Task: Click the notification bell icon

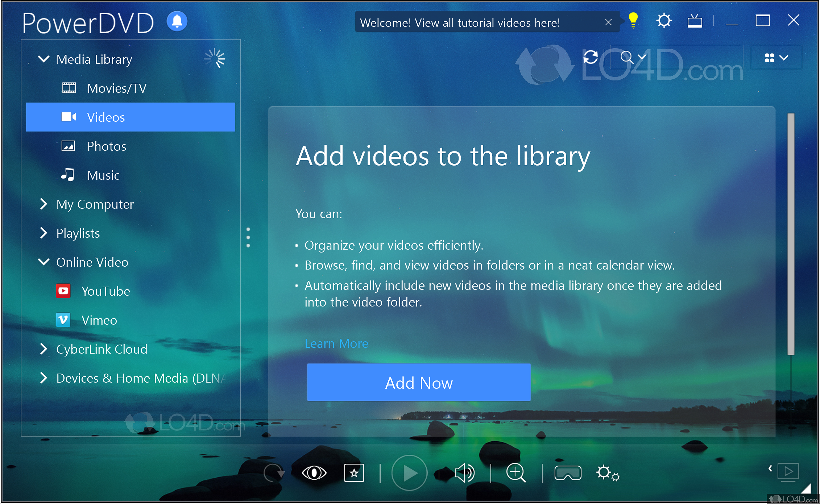Action: pos(177,21)
